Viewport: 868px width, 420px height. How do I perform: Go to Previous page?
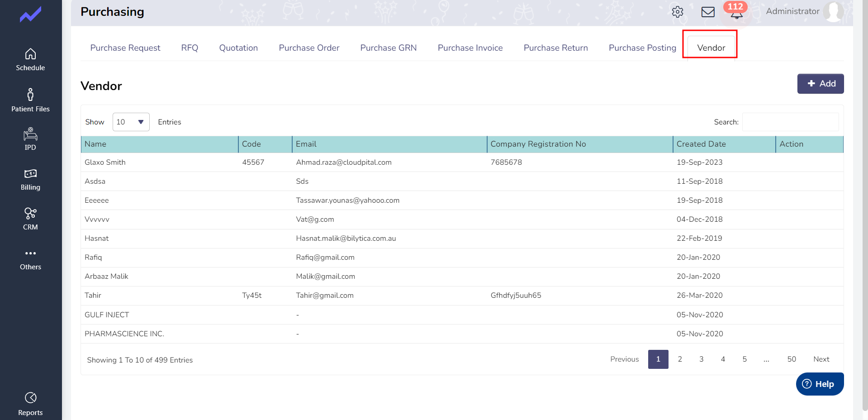click(x=624, y=359)
